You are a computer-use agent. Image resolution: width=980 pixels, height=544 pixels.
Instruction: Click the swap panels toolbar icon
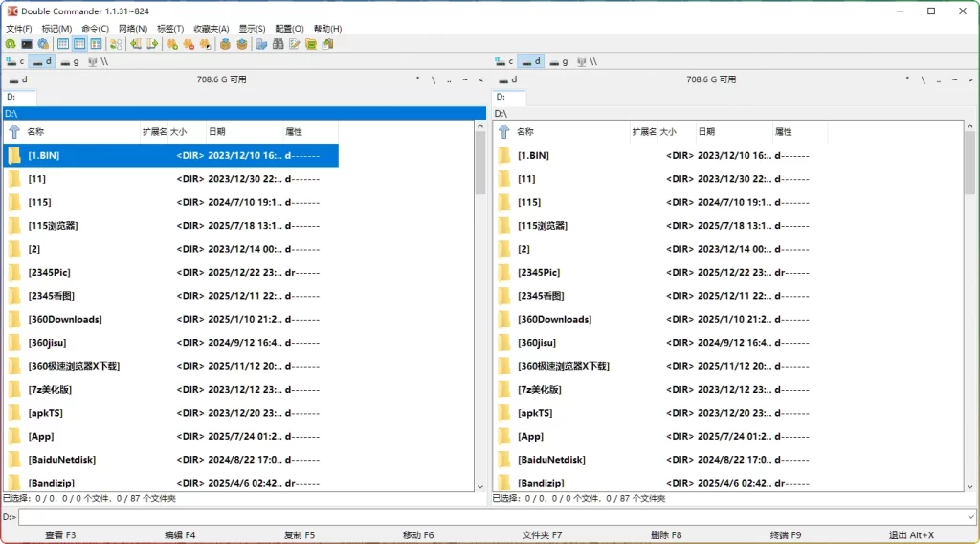click(x=116, y=44)
